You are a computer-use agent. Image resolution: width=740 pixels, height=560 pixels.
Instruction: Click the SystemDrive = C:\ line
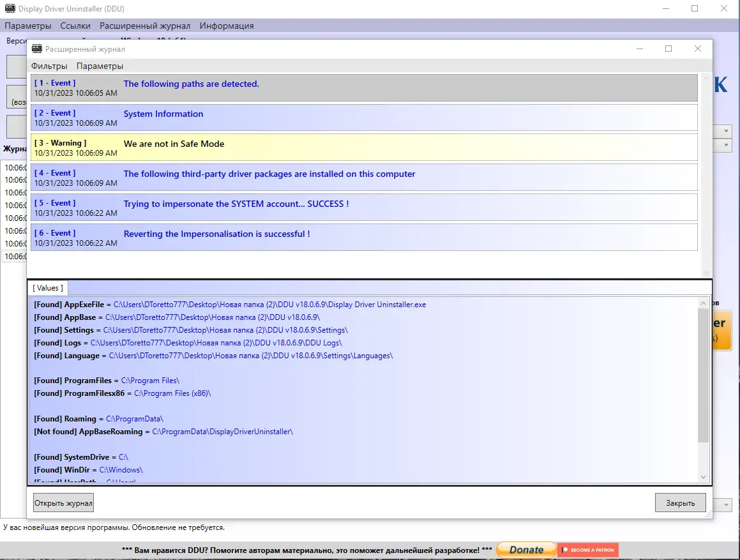[x=81, y=457]
